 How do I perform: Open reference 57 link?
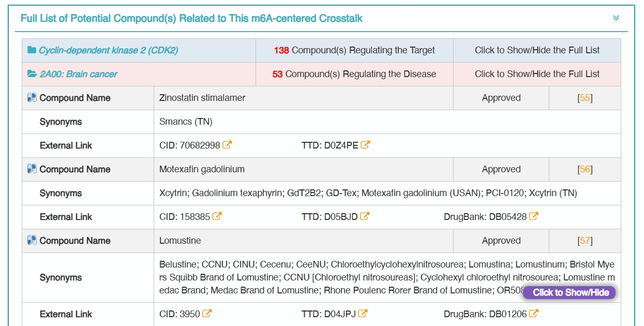click(585, 241)
